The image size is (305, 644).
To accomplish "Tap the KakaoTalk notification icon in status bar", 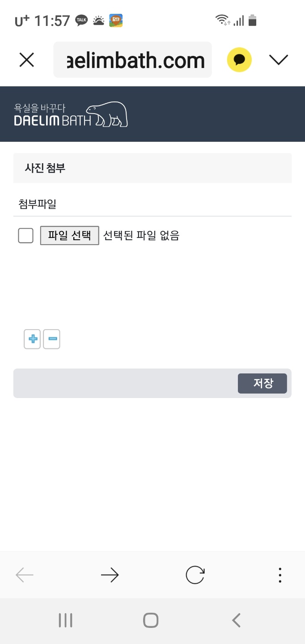I will tap(81, 21).
